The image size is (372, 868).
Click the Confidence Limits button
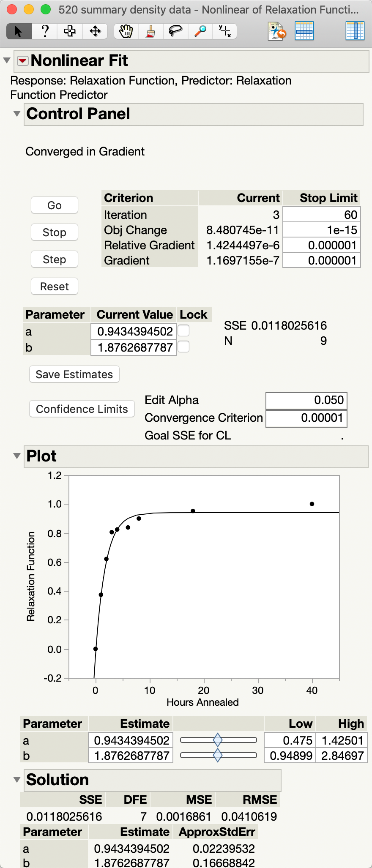82,409
